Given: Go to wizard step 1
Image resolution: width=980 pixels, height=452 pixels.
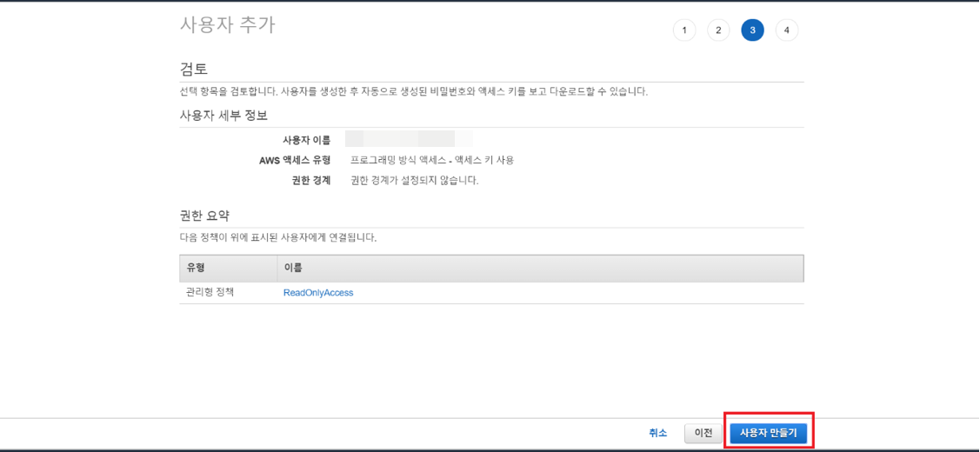Looking at the screenshot, I should [684, 30].
